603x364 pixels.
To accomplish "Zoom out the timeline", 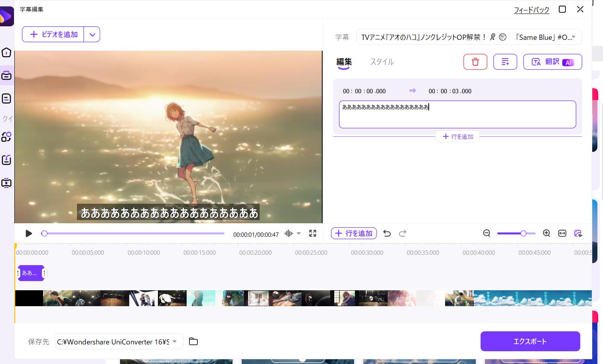I will (487, 233).
